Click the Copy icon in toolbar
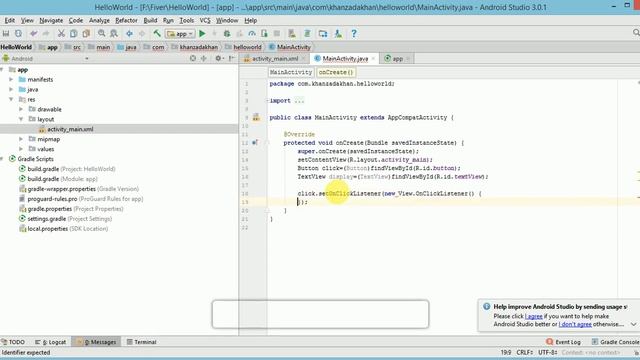This screenshot has height=360, width=640. coord(73,33)
